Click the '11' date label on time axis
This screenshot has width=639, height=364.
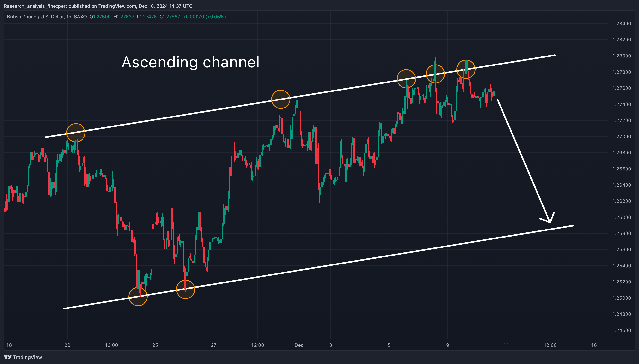click(506, 345)
